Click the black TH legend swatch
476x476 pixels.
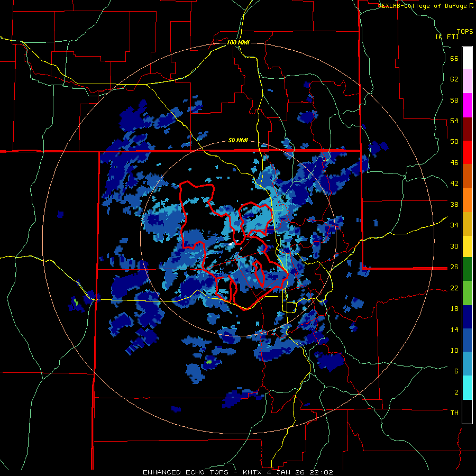coord(467,411)
